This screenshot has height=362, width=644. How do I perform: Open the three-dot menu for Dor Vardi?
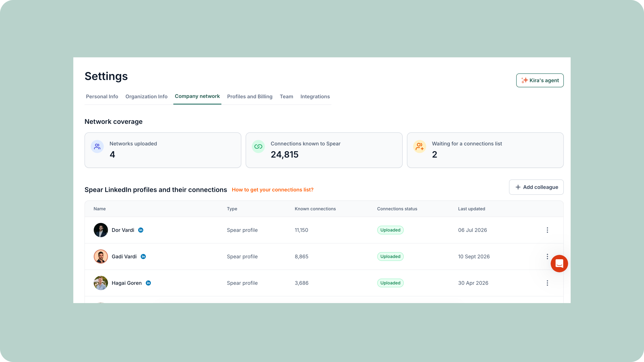pos(547,230)
